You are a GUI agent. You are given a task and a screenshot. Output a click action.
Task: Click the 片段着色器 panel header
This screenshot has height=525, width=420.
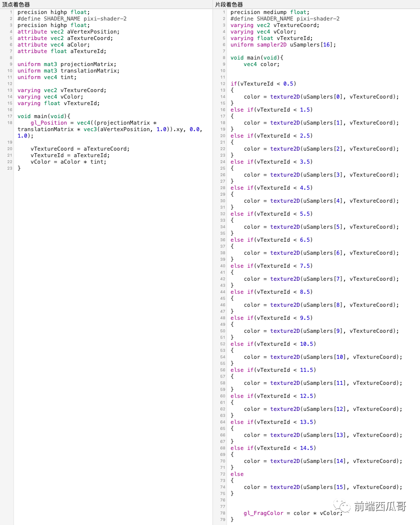click(x=229, y=5)
